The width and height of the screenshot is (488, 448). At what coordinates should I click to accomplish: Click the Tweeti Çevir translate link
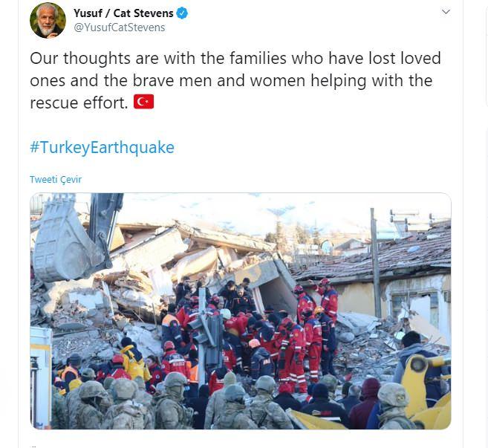click(x=56, y=179)
